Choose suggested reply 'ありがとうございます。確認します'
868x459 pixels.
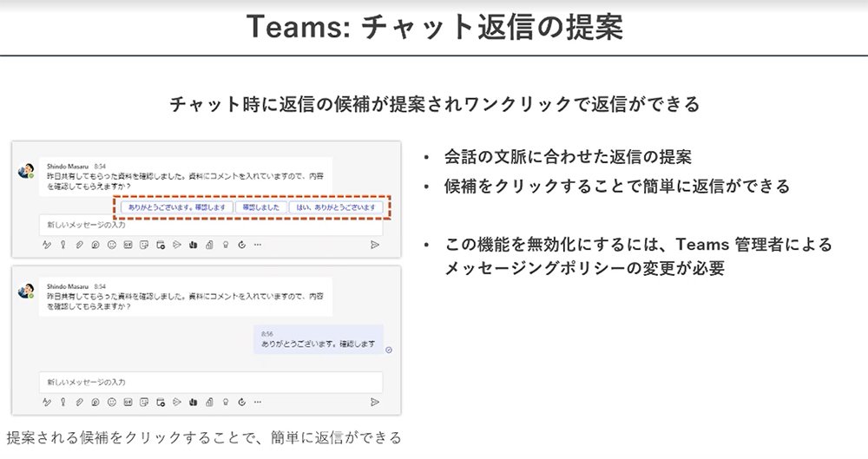point(176,207)
